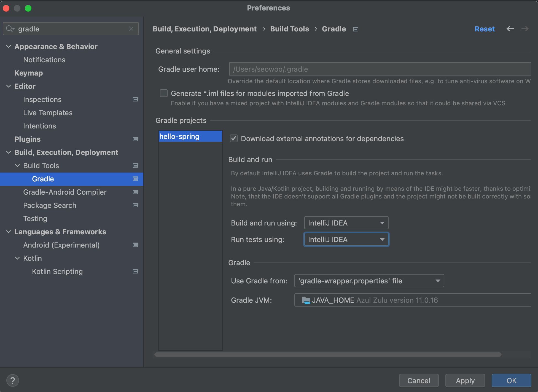Open the Build and run using dropdown
The width and height of the screenshot is (538, 392).
pyautogui.click(x=346, y=223)
